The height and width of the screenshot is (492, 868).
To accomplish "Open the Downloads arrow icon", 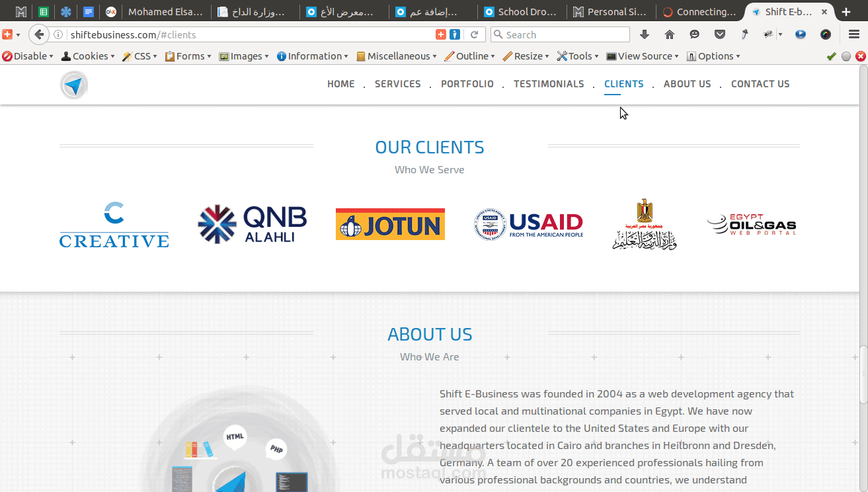I will [x=645, y=34].
